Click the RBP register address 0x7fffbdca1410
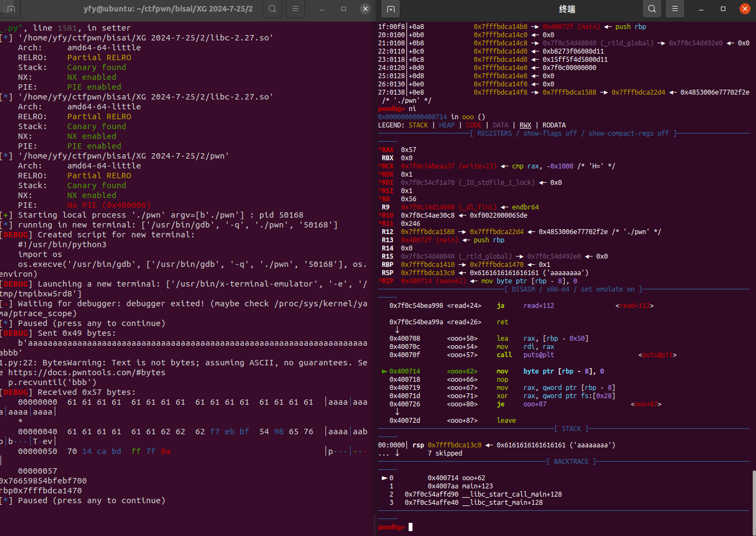 pos(428,265)
